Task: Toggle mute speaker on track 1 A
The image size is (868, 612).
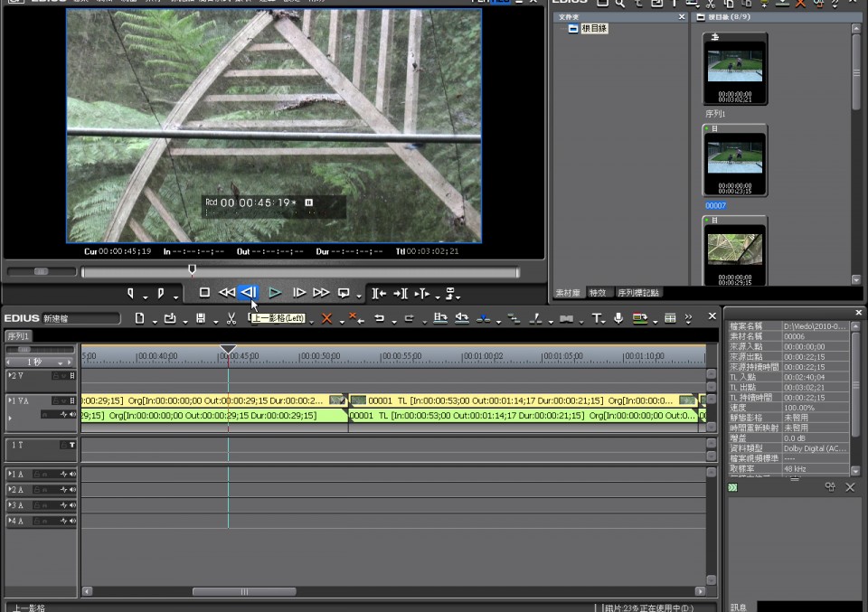Action: point(71,475)
